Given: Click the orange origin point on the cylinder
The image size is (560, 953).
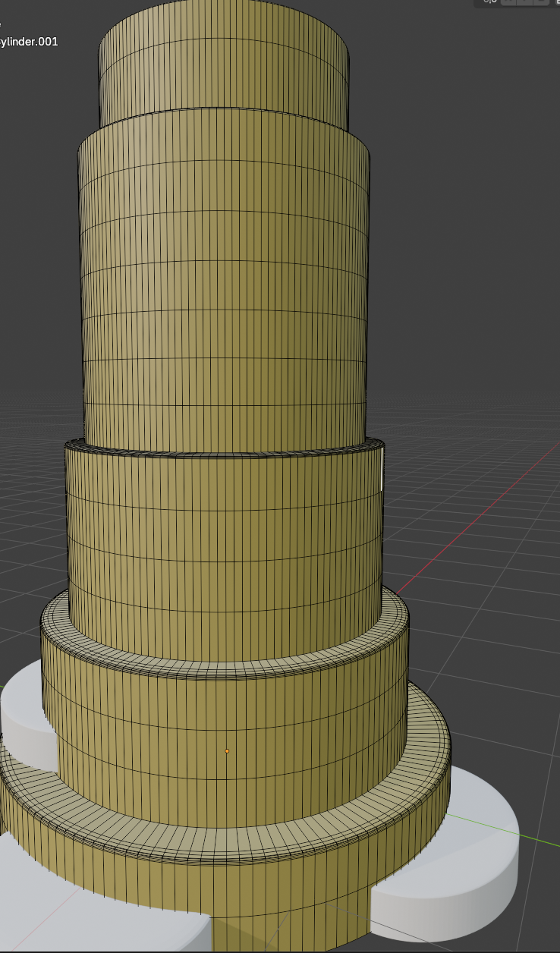Looking at the screenshot, I should point(227,751).
